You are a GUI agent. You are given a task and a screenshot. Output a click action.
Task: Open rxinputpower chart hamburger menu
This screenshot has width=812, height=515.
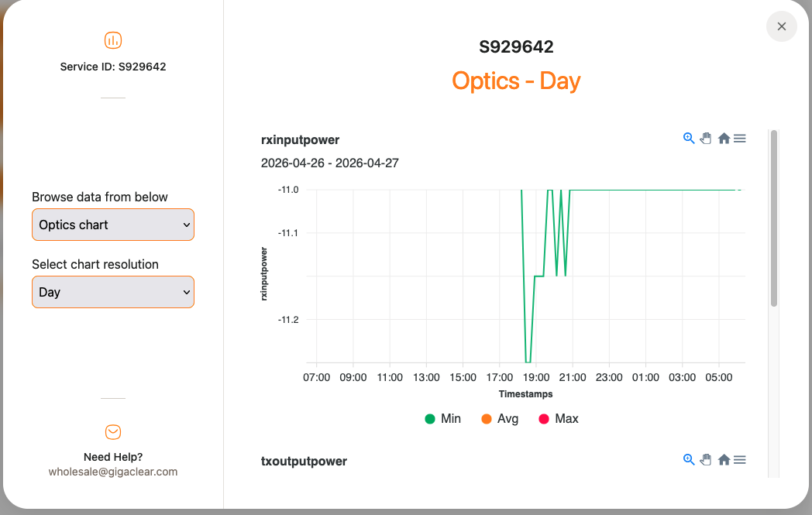(x=739, y=138)
